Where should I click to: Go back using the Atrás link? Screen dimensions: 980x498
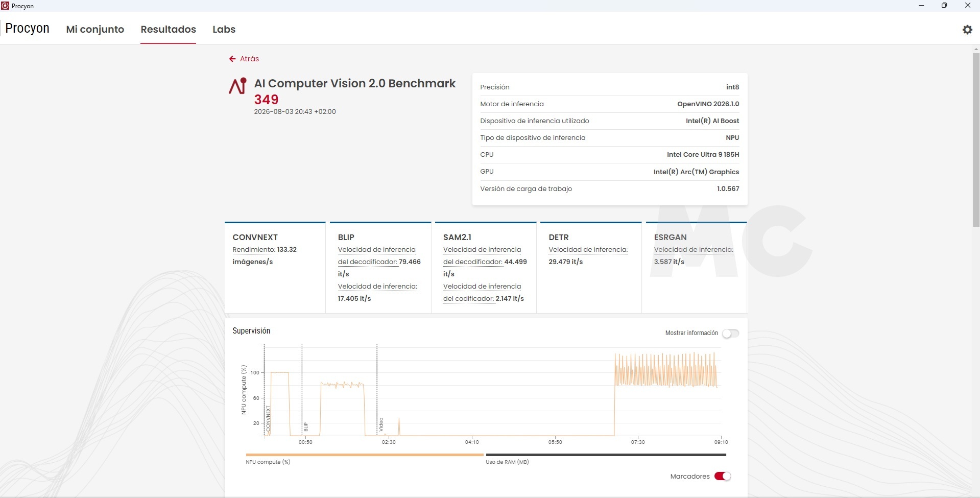249,59
